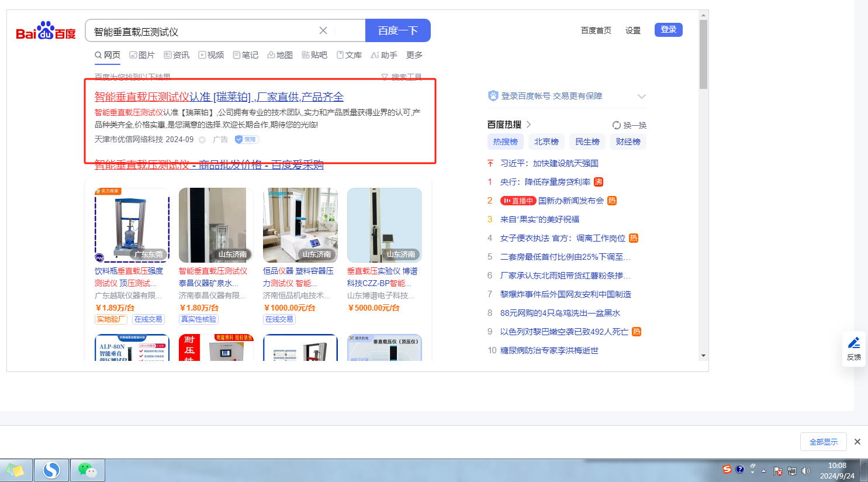This screenshot has width=868, height=482.
Task: Switch to the 视频 tab
Action: tap(211, 55)
